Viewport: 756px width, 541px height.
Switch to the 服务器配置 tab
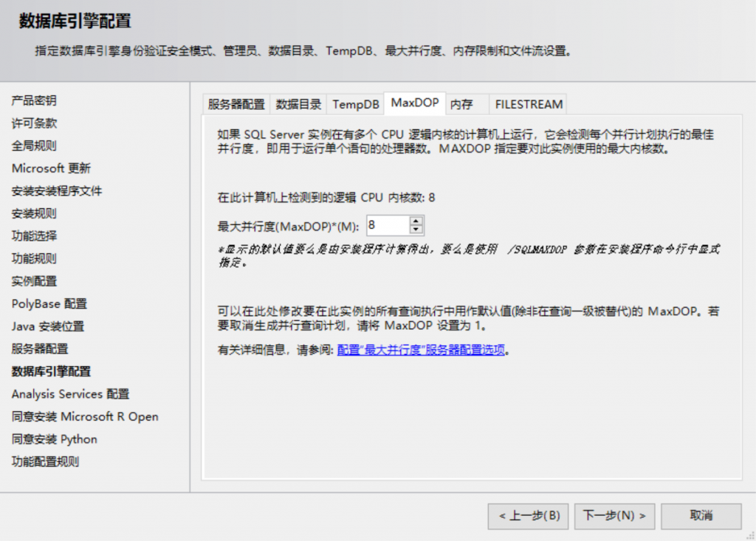[236, 104]
